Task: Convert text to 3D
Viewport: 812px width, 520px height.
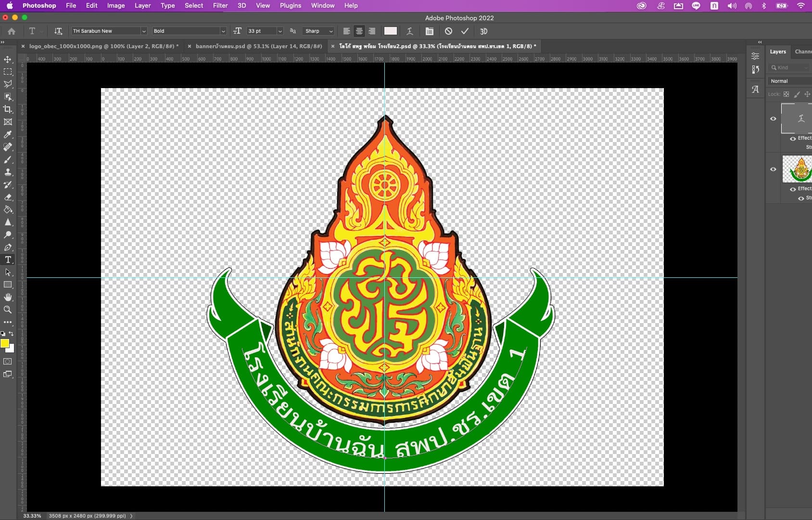Action: (484, 31)
